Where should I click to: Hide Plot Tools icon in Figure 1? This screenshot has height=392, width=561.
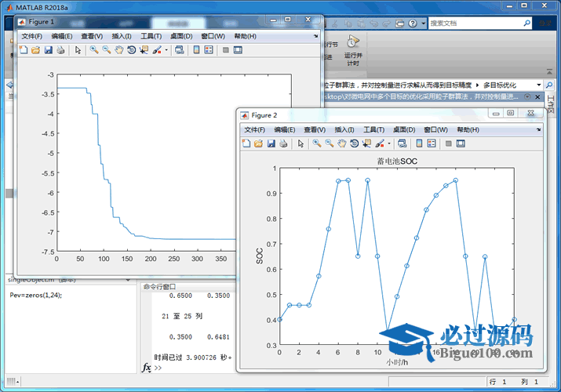(225, 50)
